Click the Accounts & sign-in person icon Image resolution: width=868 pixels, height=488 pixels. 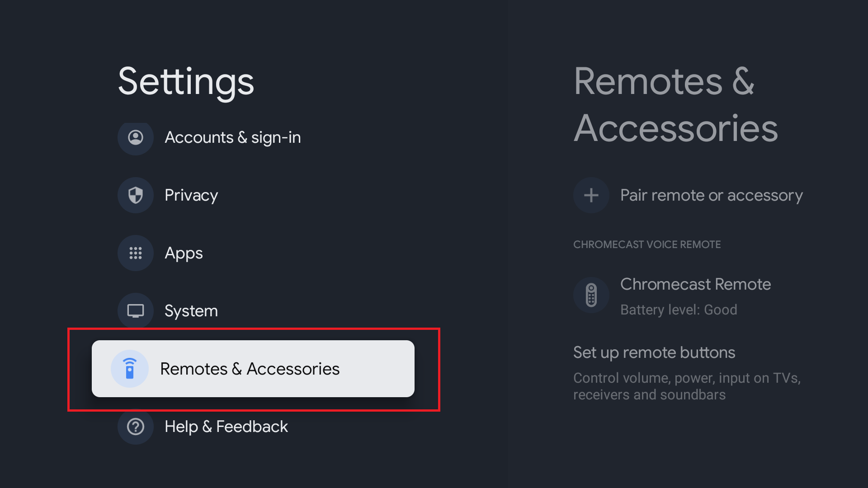tap(136, 137)
